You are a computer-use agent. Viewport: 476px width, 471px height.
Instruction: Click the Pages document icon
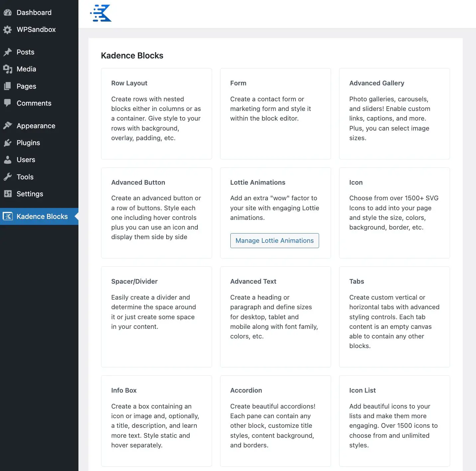tap(8, 86)
